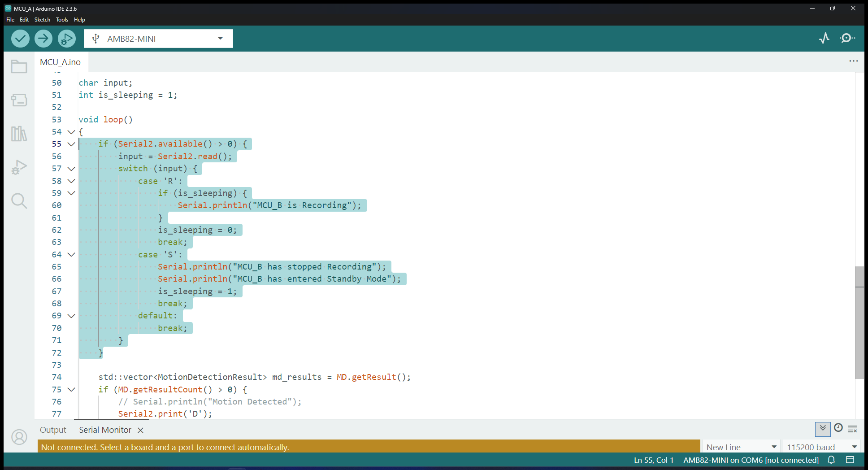Toggle autoscroll in Serial Monitor
868x470 pixels.
pyautogui.click(x=823, y=429)
